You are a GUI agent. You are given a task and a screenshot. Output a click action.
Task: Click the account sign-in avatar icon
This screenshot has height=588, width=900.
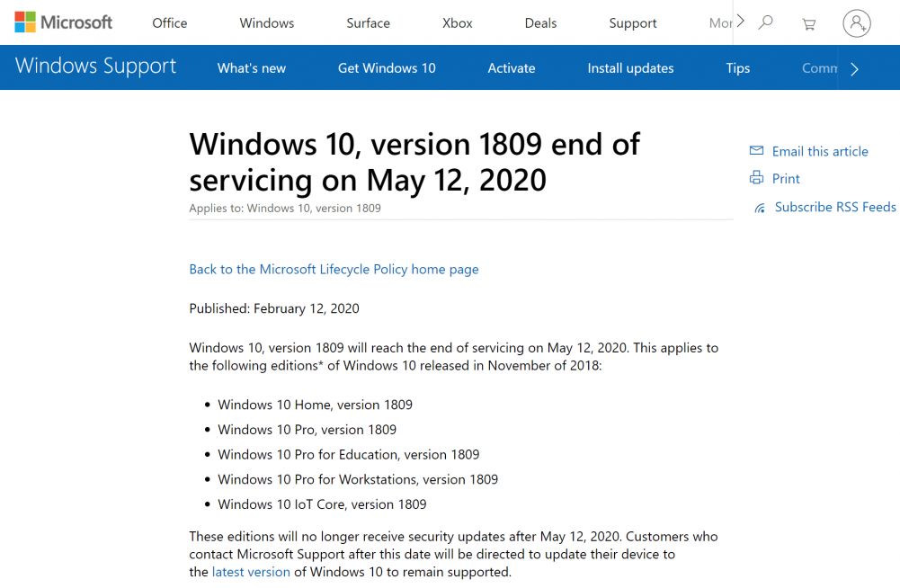tap(856, 23)
